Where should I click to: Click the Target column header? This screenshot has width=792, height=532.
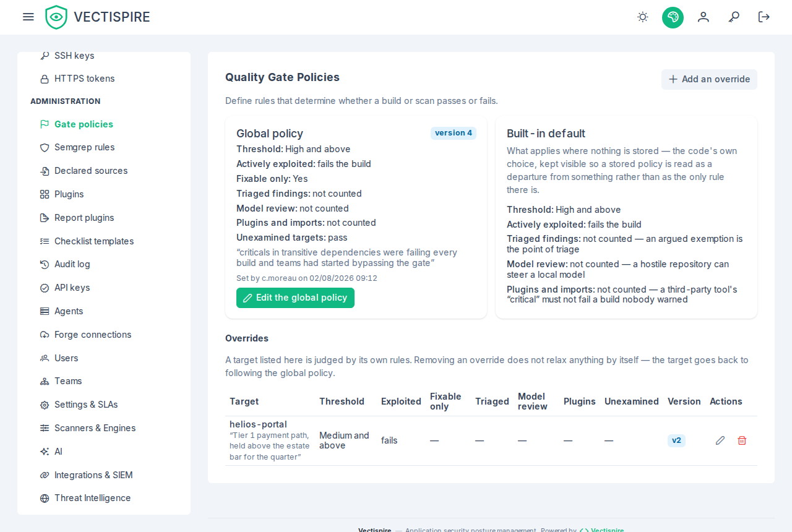(x=244, y=401)
